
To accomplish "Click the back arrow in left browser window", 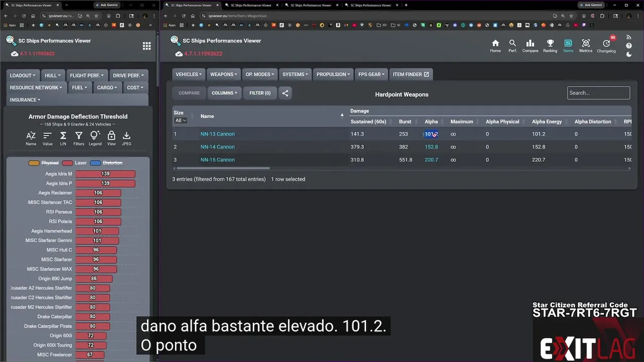I will (x=6, y=16).
